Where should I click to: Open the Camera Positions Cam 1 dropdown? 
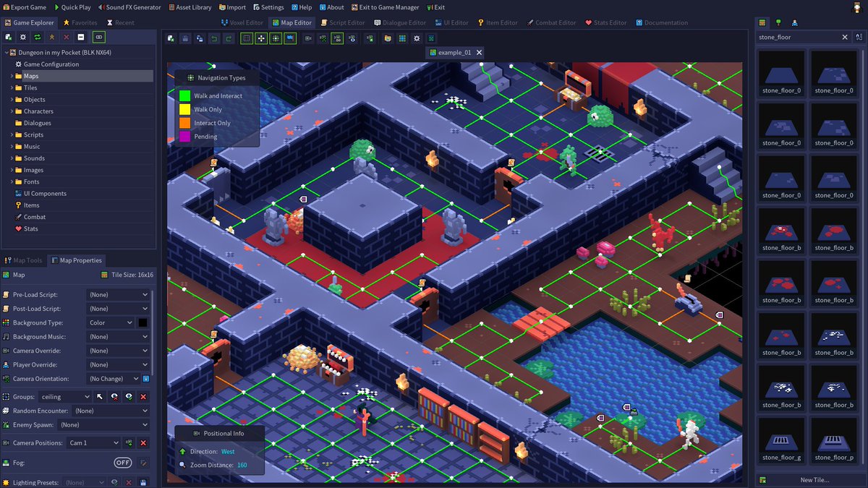tap(93, 443)
